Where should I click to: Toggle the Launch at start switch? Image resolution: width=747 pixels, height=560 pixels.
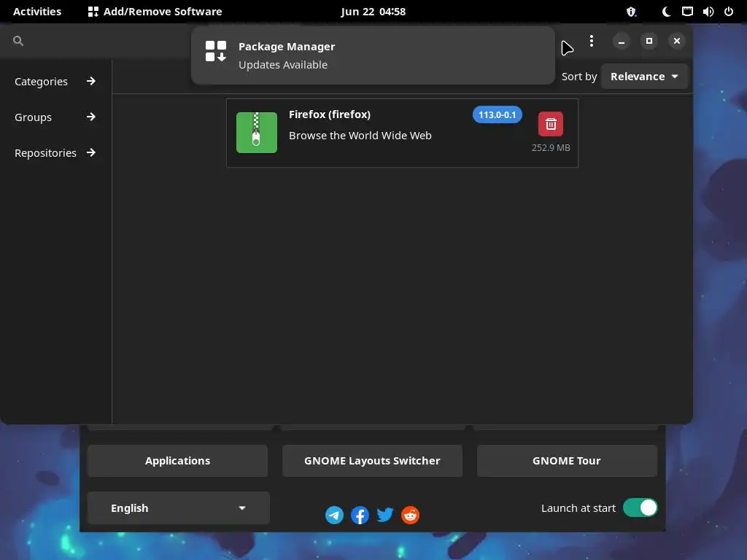point(640,507)
